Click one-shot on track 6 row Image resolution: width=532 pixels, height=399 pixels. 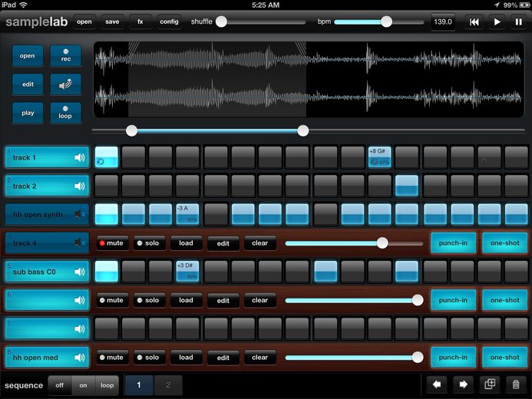504,300
